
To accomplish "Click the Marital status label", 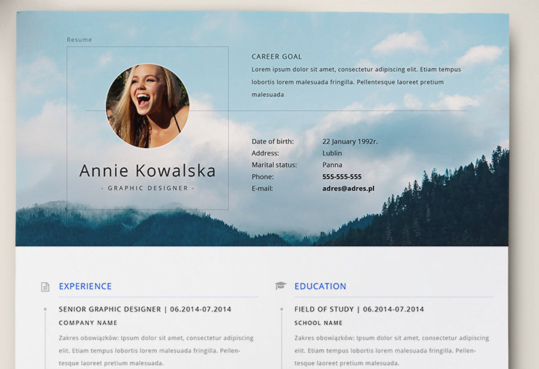I will pyautogui.click(x=274, y=165).
